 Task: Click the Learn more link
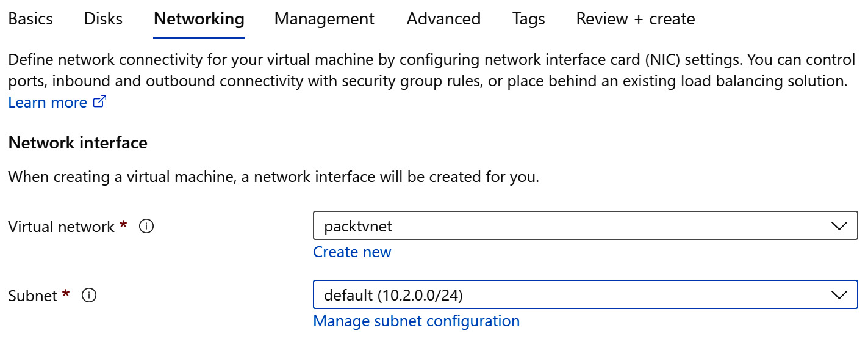click(48, 103)
